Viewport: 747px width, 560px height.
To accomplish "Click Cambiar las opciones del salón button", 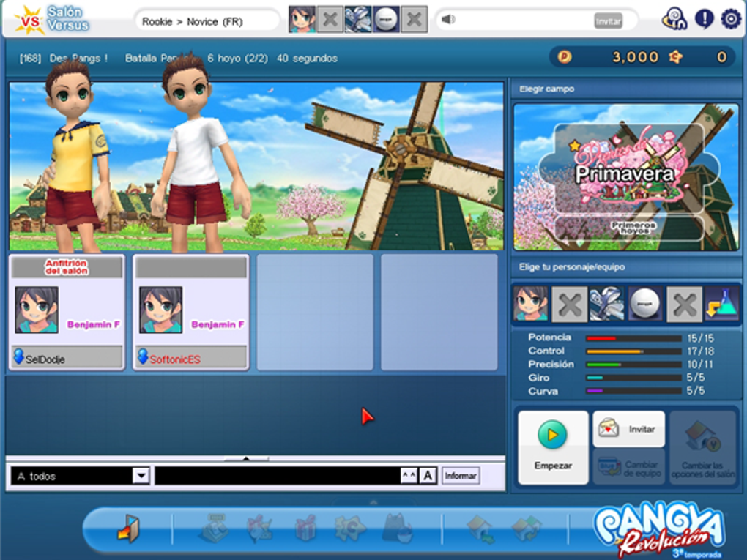I will point(703,447).
